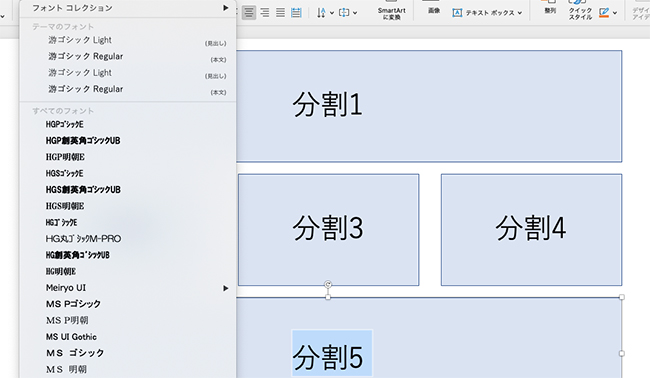Click the text vertical alignment icon

click(344, 13)
